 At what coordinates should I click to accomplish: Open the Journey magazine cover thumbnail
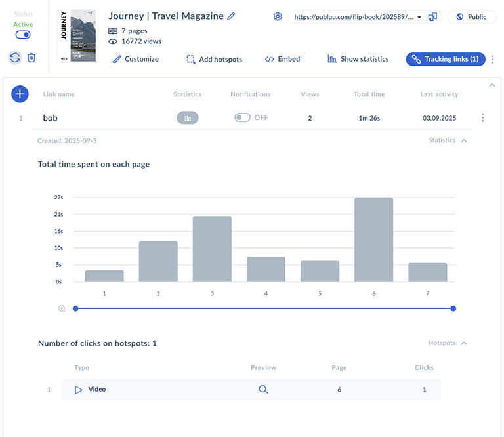coord(77,35)
